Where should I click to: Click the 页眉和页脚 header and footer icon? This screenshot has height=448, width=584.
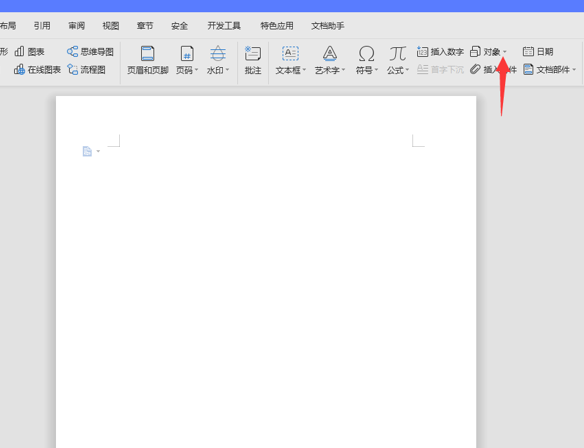tap(147, 54)
